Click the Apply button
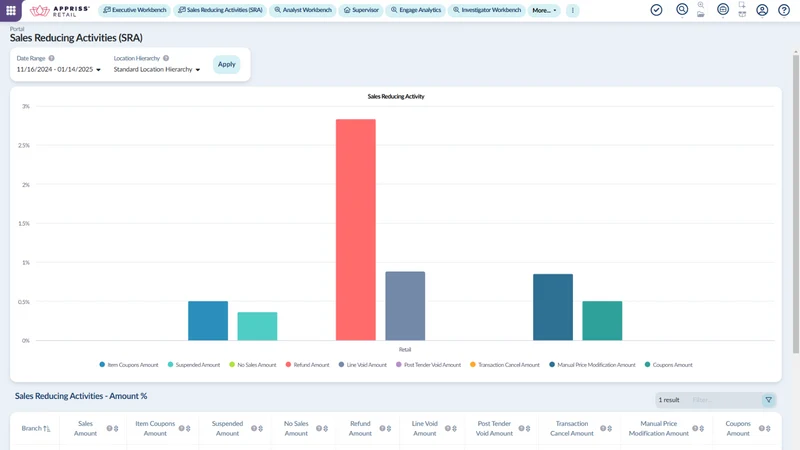The height and width of the screenshot is (450, 800). pos(227,64)
